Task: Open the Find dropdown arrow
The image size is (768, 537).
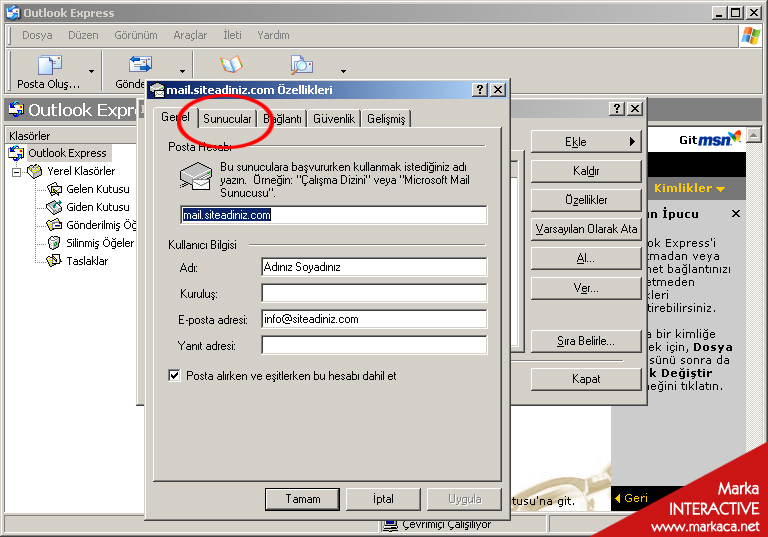Action: (343, 72)
